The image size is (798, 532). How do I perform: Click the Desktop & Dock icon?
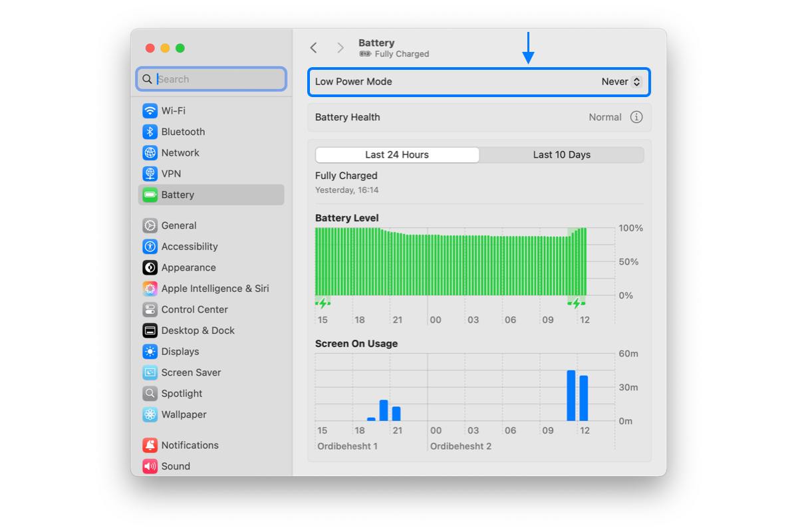[x=150, y=331]
